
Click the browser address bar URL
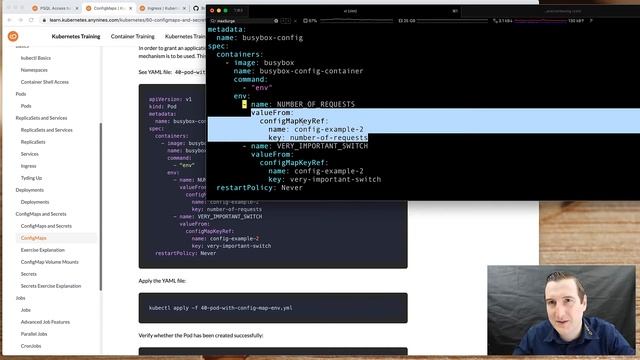point(127,20)
